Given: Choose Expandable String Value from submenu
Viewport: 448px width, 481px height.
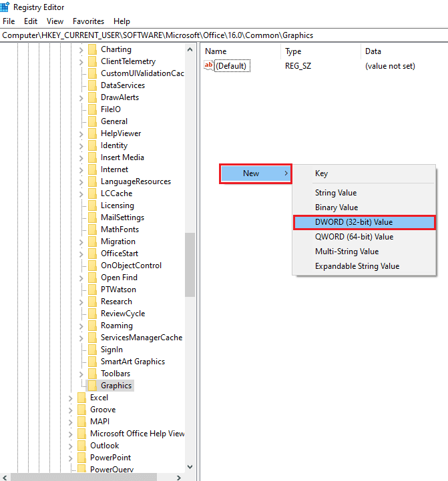Looking at the screenshot, I should tap(364, 266).
